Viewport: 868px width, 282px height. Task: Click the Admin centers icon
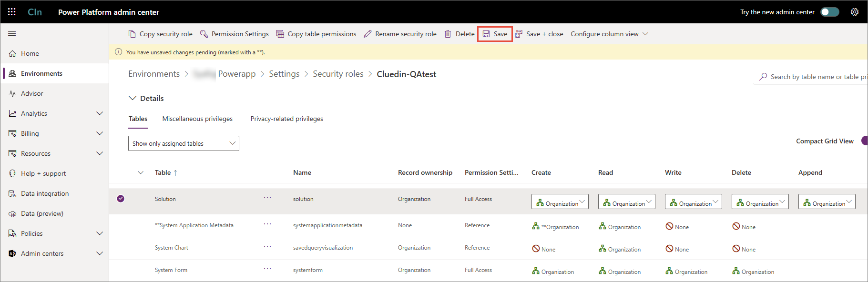click(12, 253)
